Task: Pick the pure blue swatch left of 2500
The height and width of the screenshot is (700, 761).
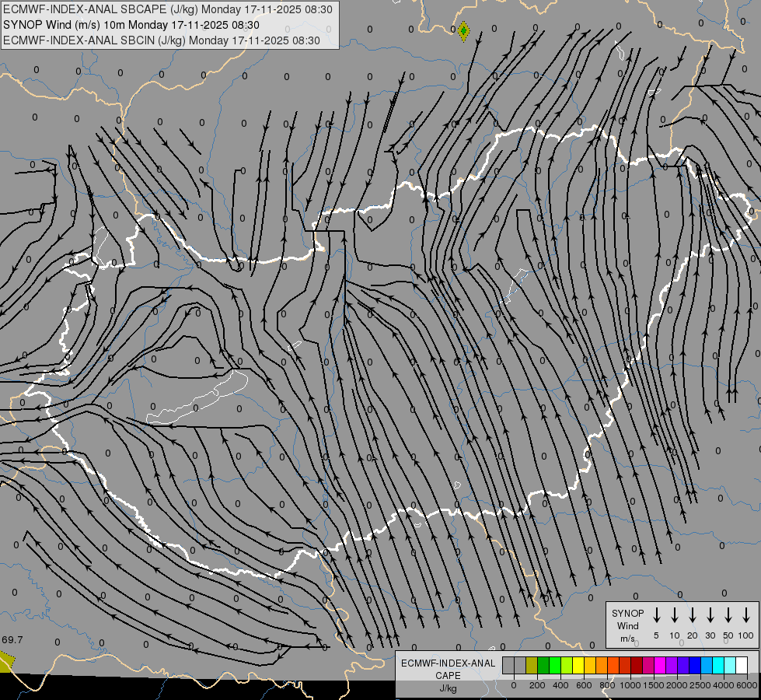Action: pos(694,665)
